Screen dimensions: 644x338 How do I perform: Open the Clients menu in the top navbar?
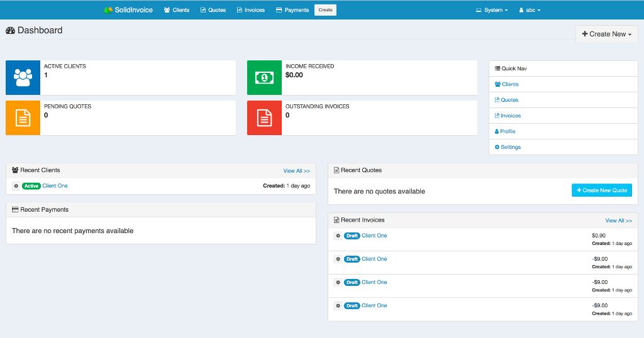point(177,10)
